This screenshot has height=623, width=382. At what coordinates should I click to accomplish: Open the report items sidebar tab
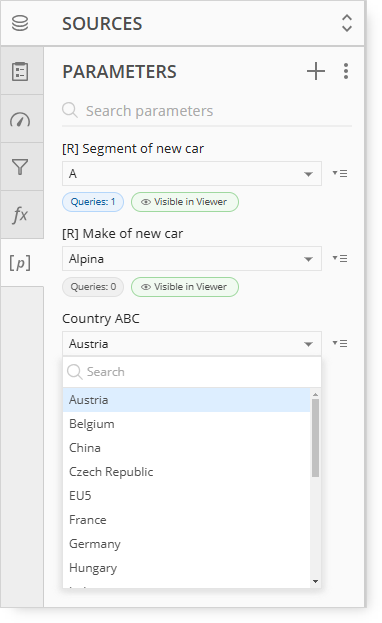click(x=20, y=72)
